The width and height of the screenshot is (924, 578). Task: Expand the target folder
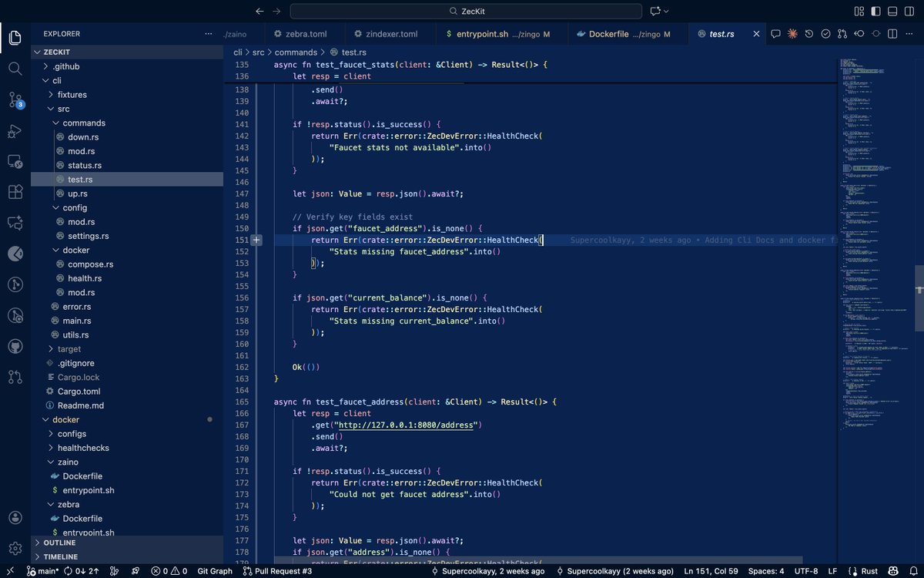[x=127, y=348]
